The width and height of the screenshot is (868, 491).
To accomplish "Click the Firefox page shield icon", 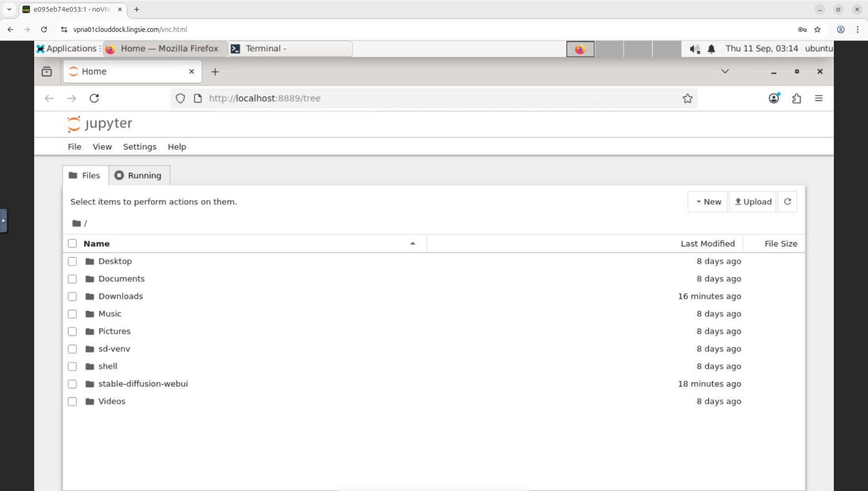I will [180, 98].
